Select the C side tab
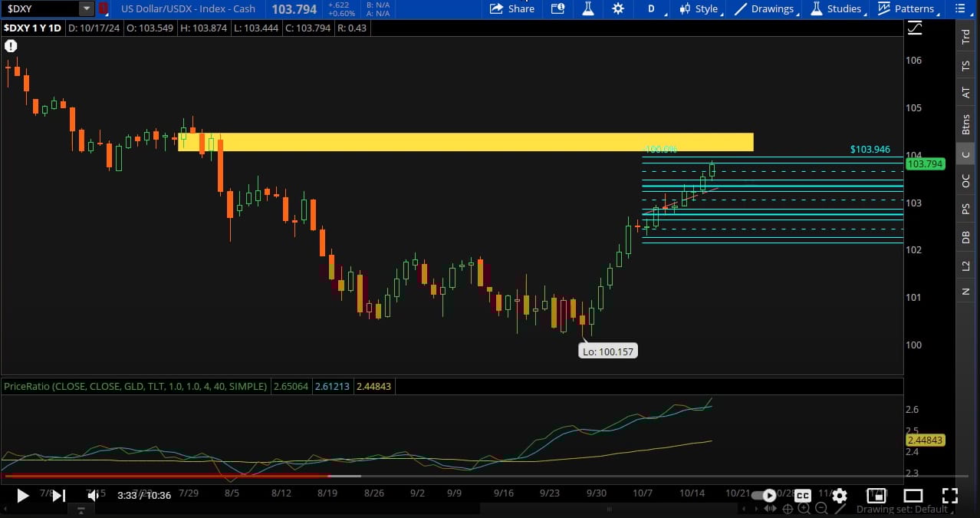Viewport: 980px width, 518px height. [966, 154]
